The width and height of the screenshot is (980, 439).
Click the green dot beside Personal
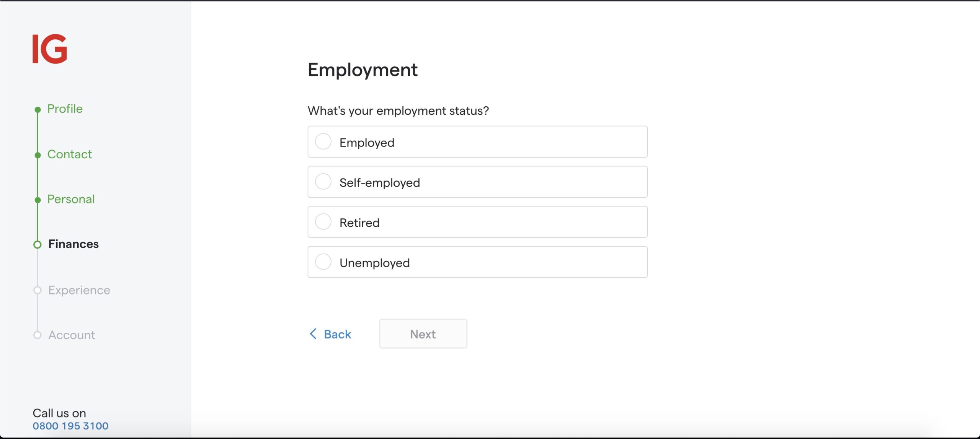point(38,200)
